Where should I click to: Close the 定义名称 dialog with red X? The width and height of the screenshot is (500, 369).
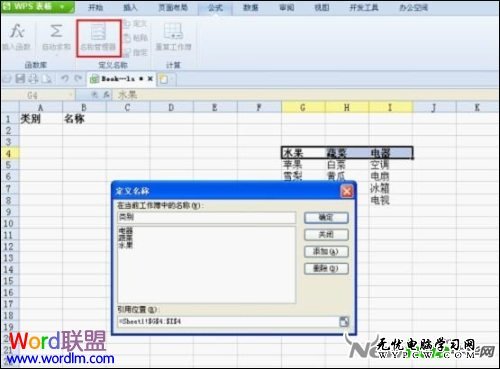click(347, 191)
